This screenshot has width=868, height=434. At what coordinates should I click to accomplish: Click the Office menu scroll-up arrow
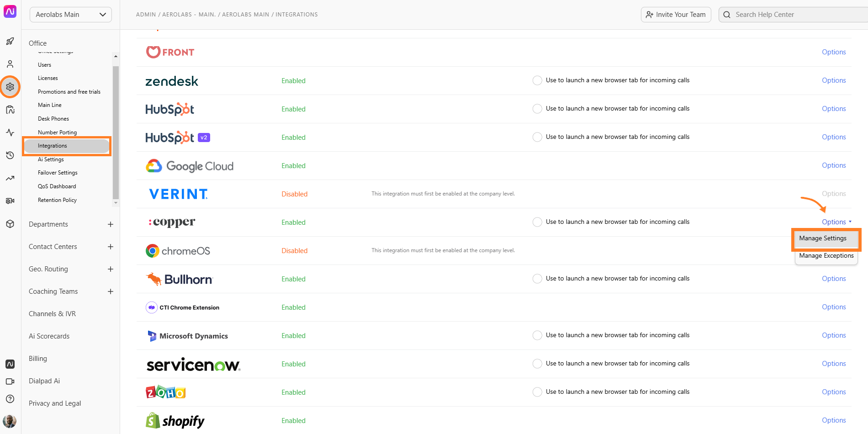click(x=116, y=56)
